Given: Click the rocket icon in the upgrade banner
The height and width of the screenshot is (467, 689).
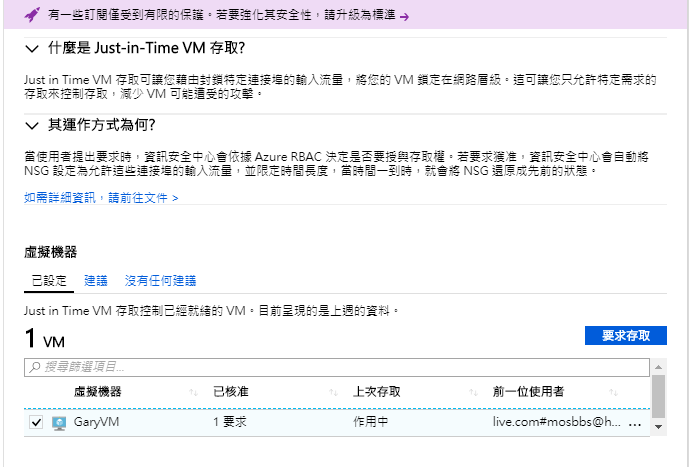Looking at the screenshot, I should click(x=33, y=15).
